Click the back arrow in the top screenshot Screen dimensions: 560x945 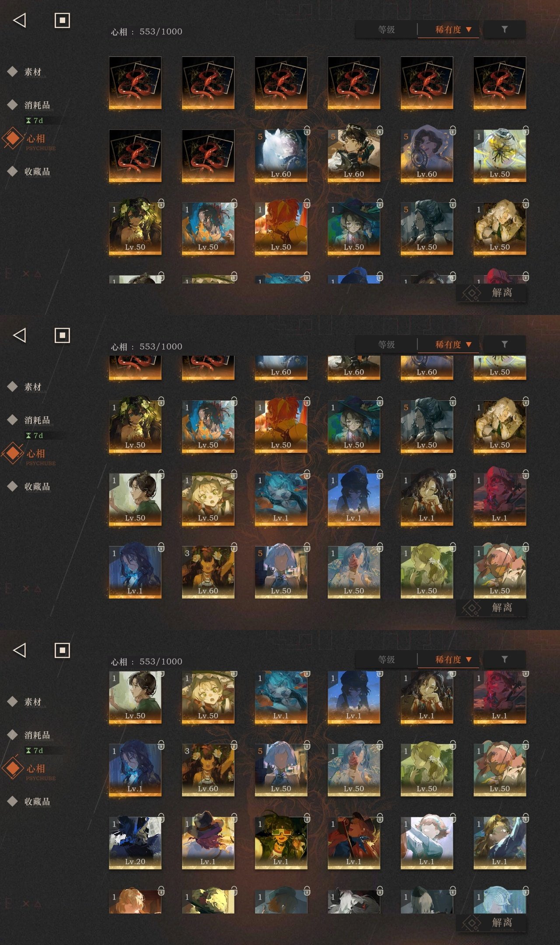coord(20,20)
